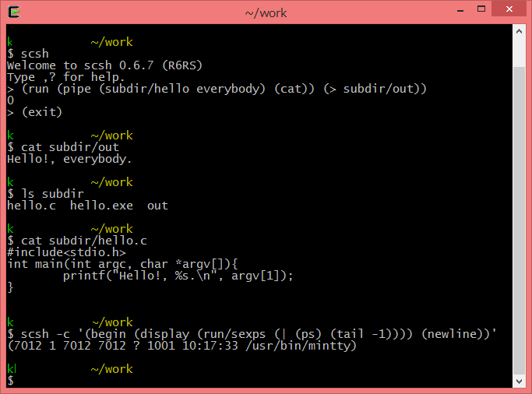The image size is (532, 394).
Task: Click the "Hello!, everybody." output line
Action: pos(69,159)
